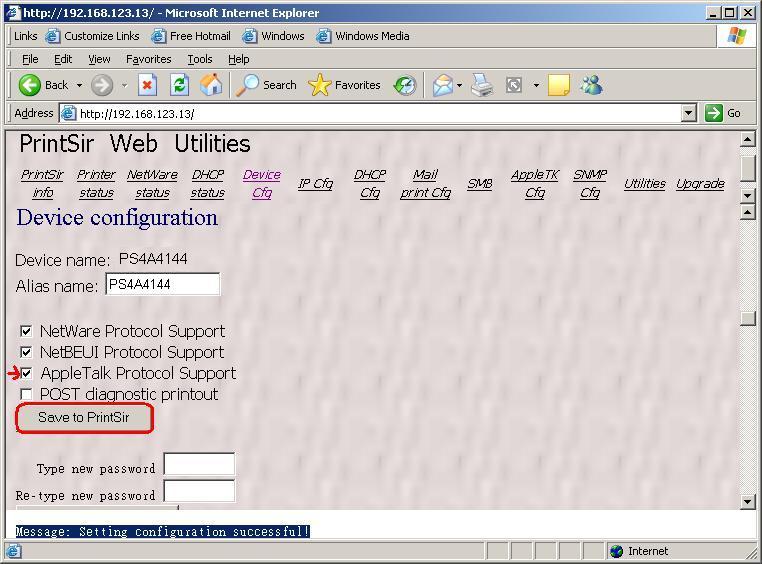Click the Mail envelope icon
The height and width of the screenshot is (564, 762).
(442, 85)
